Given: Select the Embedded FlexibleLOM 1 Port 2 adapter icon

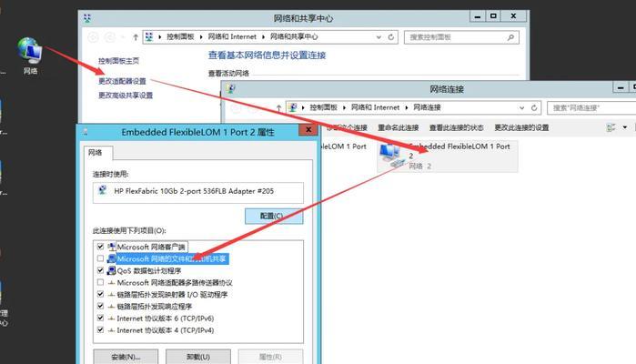Looking at the screenshot, I should click(x=391, y=156).
